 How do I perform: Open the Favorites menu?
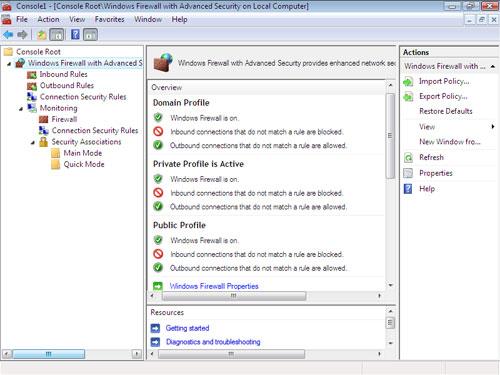click(109, 19)
